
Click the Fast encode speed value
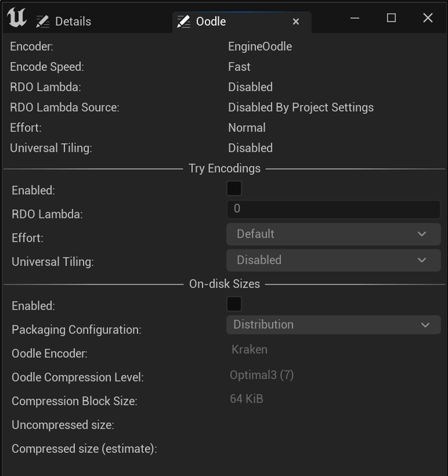point(239,67)
